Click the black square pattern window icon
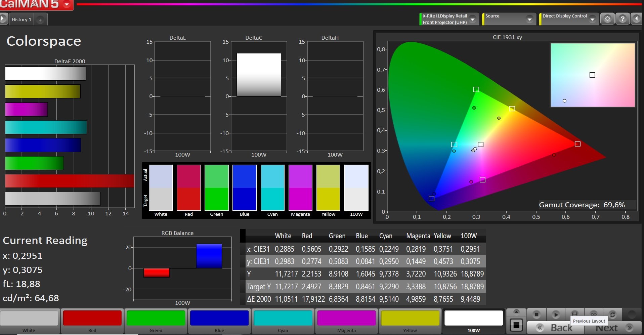 click(516, 325)
